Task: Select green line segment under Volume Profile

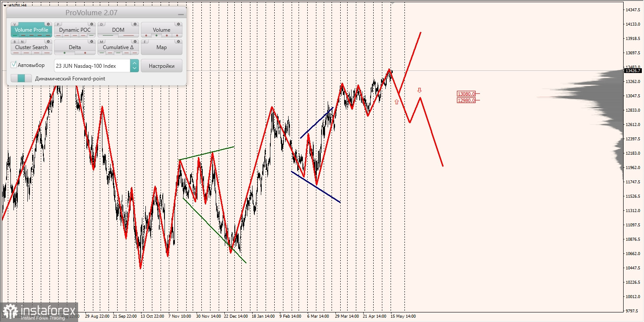Action: [x=15, y=35]
